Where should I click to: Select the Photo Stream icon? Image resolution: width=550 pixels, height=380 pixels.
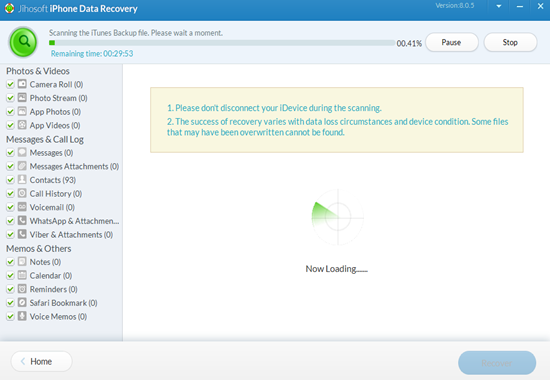coord(22,98)
